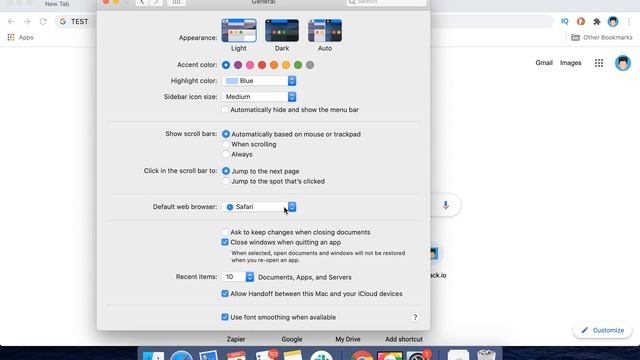Click the System Preferences search field
This screenshot has height=360, width=640.
coord(386,2)
